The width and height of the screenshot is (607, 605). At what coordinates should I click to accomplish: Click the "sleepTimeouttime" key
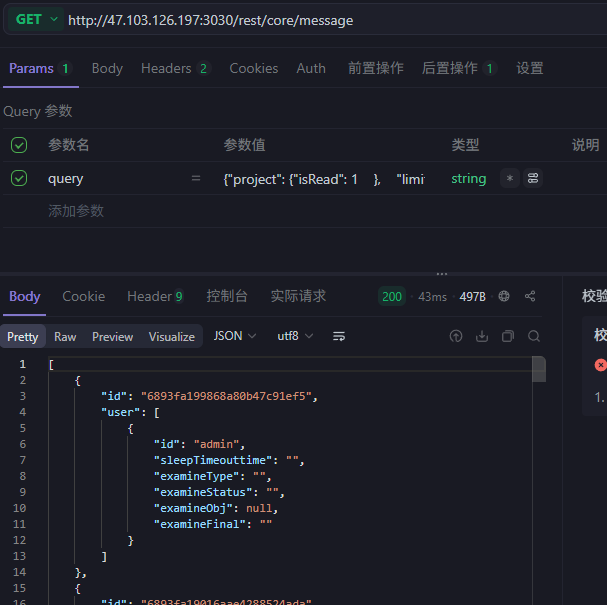click(213, 460)
